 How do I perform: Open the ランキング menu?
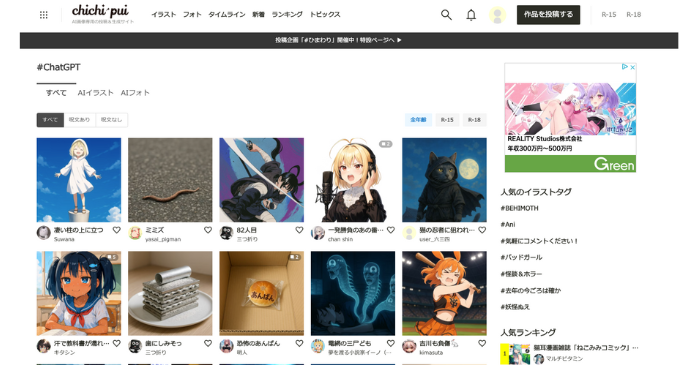(287, 15)
